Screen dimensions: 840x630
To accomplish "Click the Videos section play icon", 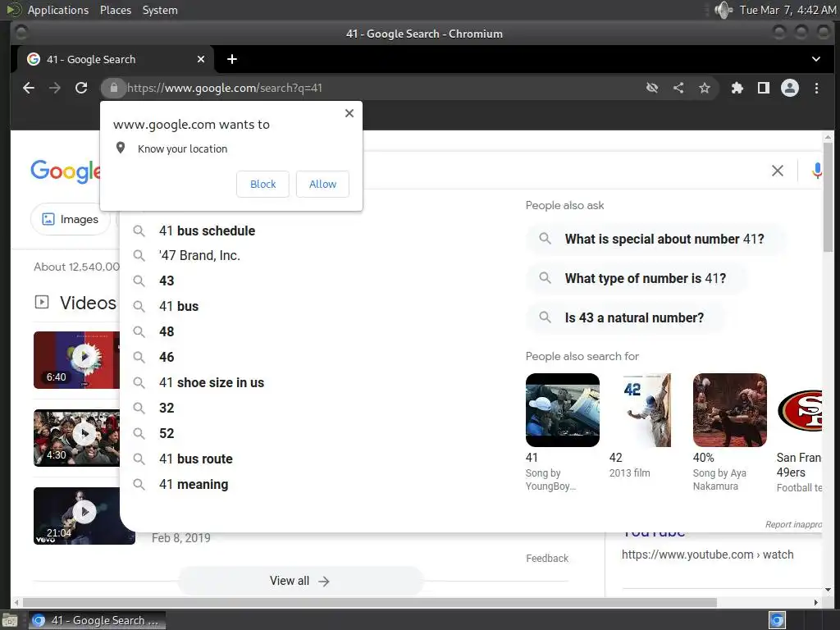I will [41, 302].
